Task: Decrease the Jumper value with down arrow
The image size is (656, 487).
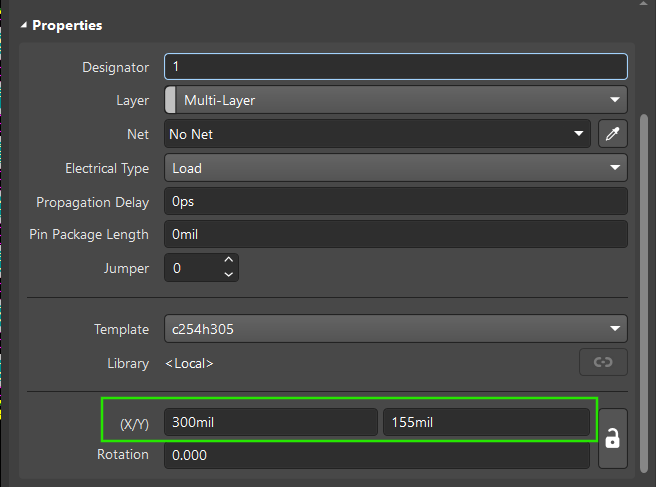Action: pos(228,274)
